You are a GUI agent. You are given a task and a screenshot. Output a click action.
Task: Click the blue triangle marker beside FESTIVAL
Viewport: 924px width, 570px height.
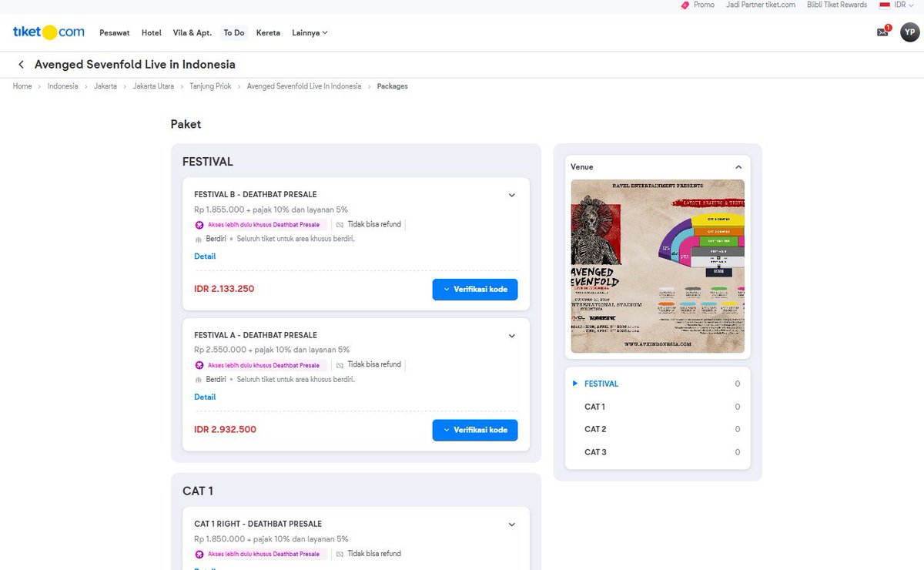(x=575, y=384)
